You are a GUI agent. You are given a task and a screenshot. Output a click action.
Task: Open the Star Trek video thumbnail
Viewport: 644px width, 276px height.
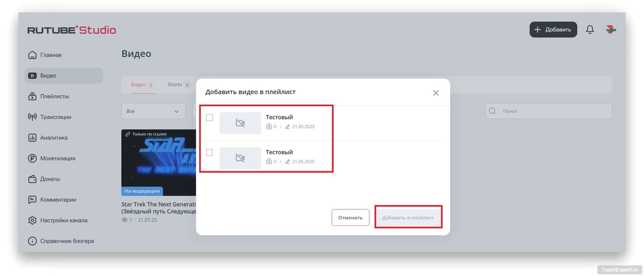pos(159,163)
